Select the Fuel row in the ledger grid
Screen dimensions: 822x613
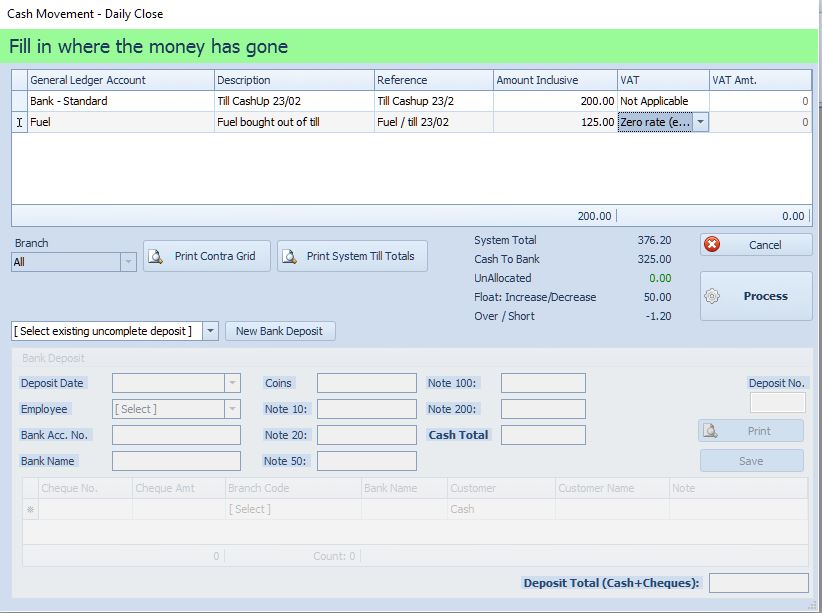[100, 121]
